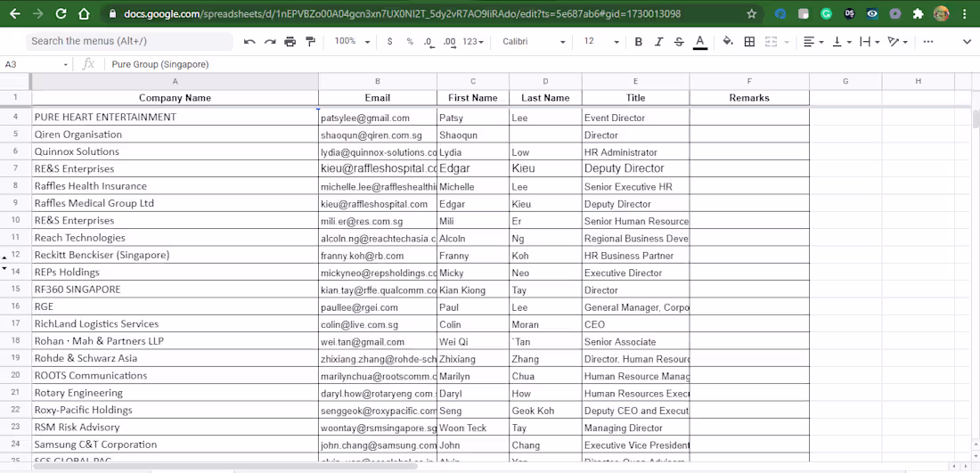This screenshot has width=980, height=473.
Task: Select row 12 header
Action: [16, 255]
